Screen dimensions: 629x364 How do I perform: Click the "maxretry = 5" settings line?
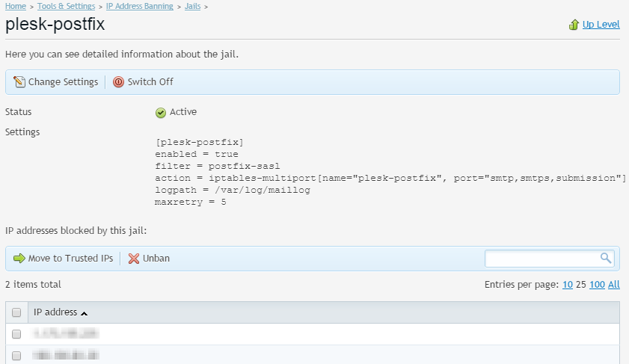click(191, 202)
